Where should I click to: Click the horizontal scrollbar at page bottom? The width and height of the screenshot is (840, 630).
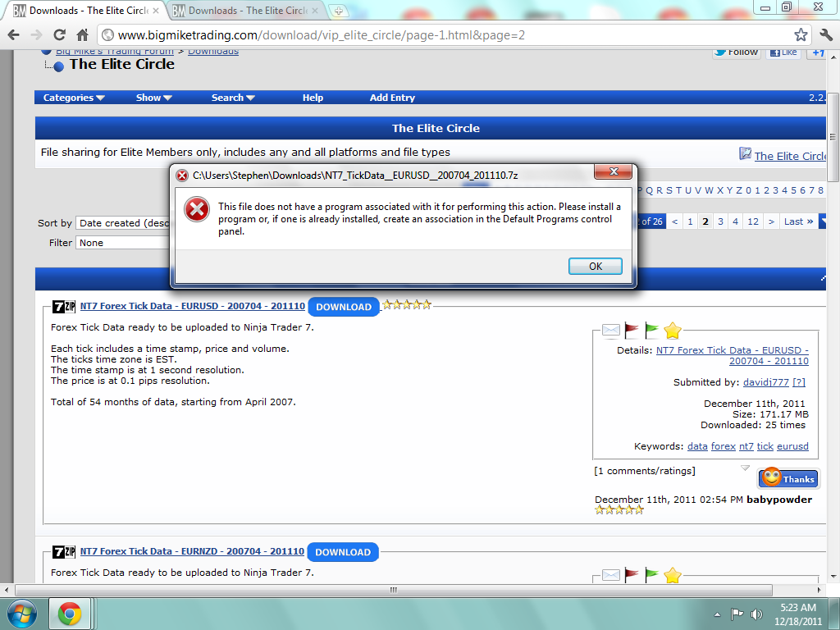point(394,590)
